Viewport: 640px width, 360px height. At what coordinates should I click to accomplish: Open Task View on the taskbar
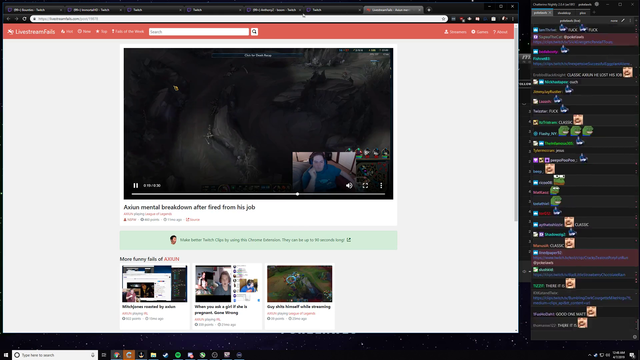pyautogui.click(x=104, y=355)
